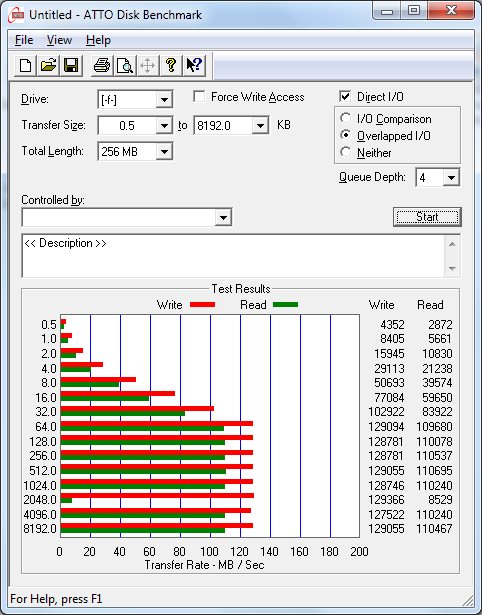Click inside the Description text field
482x615 pixels.
(234, 256)
